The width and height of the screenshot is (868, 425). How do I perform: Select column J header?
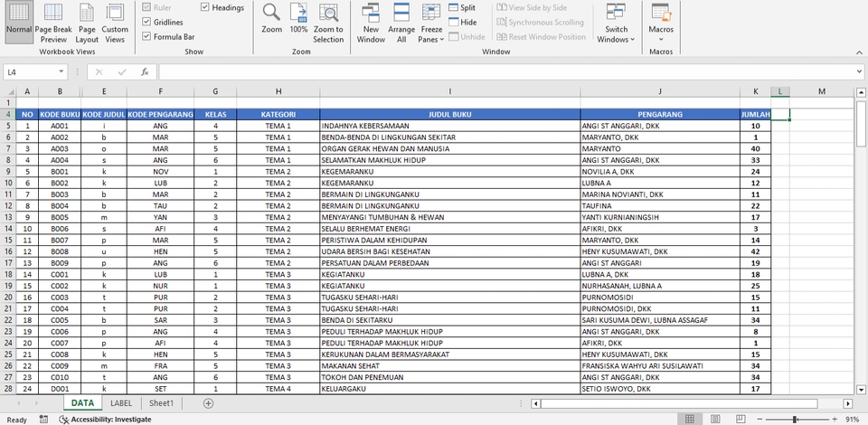[660, 91]
